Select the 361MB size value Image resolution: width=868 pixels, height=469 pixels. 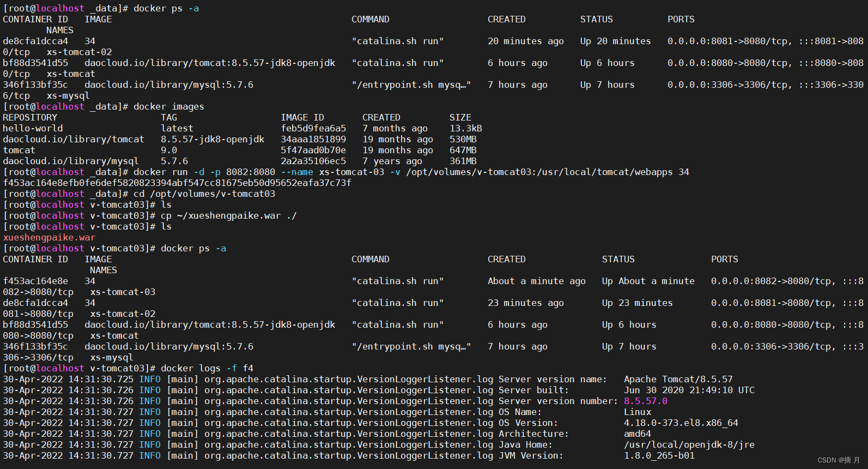tap(463, 161)
